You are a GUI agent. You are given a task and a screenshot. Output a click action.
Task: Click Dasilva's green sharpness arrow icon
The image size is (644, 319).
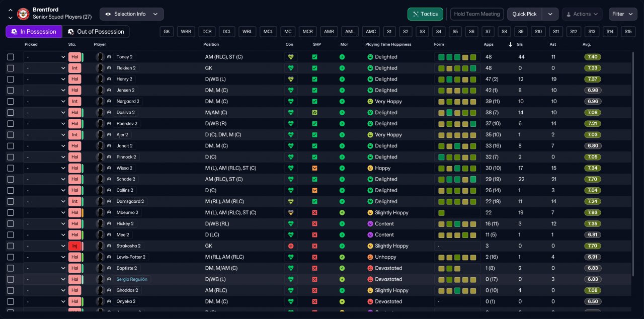point(314,113)
